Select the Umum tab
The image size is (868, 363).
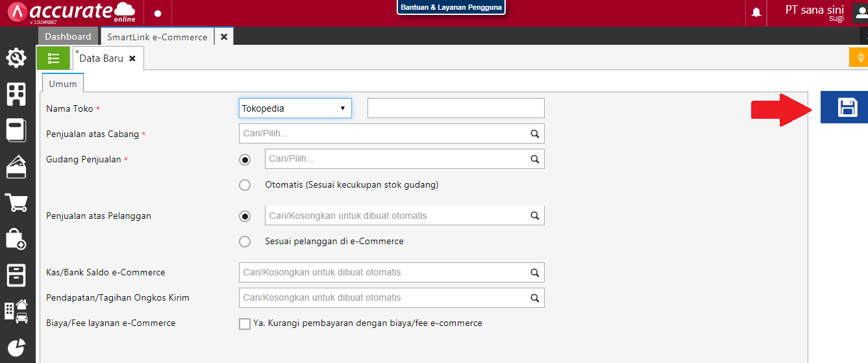pyautogui.click(x=63, y=83)
